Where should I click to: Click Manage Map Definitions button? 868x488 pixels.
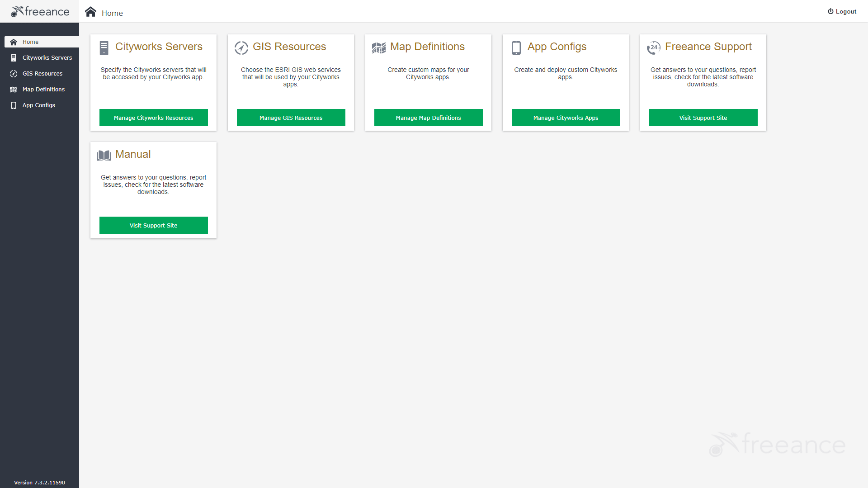pos(429,118)
